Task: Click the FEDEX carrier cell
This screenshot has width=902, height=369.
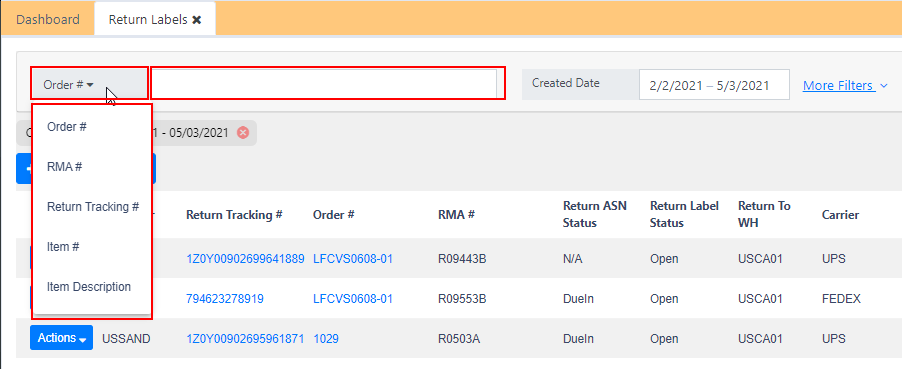Action: coord(842,299)
